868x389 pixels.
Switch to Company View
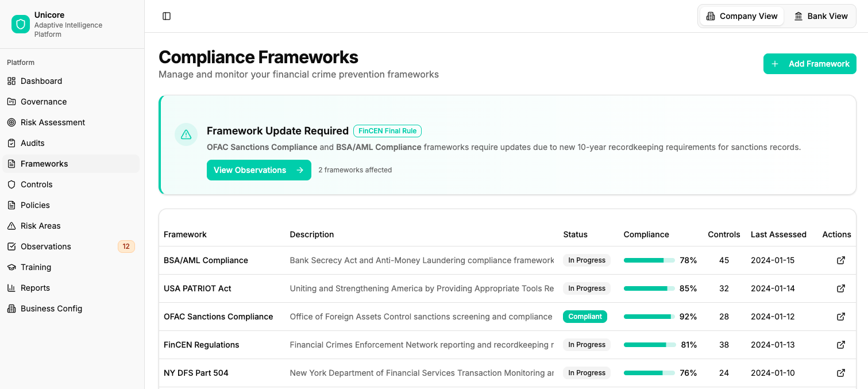tap(742, 16)
